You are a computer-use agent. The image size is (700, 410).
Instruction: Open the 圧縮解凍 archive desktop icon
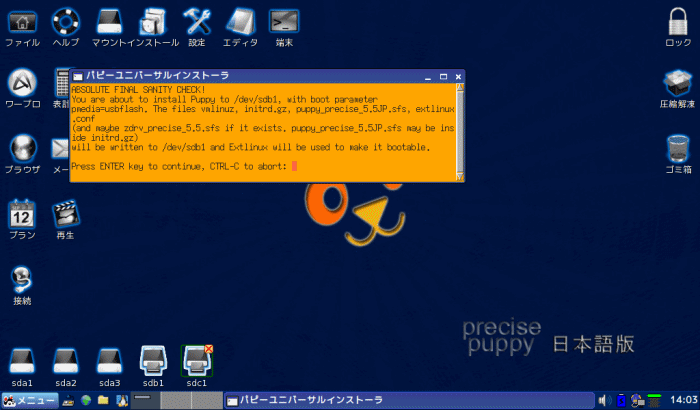point(677,83)
